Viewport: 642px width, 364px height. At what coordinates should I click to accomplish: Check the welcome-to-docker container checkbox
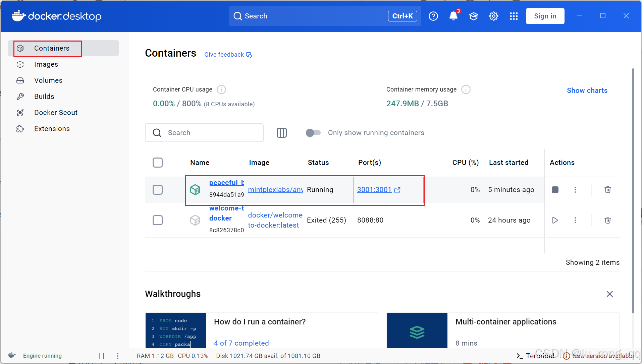pos(158,220)
